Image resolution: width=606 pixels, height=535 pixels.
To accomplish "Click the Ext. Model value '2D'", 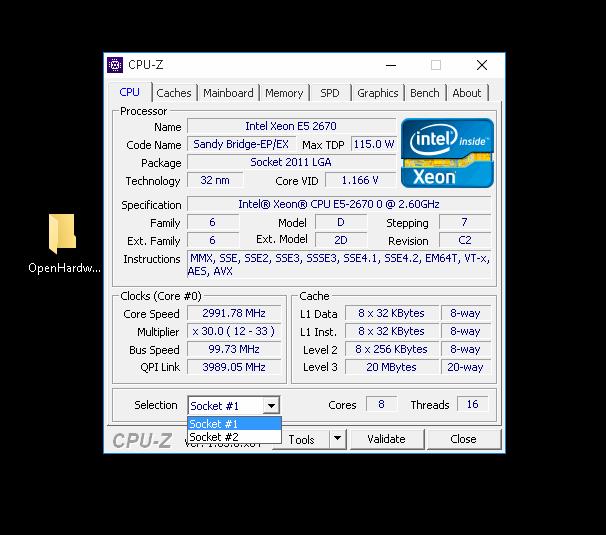I will [x=340, y=240].
